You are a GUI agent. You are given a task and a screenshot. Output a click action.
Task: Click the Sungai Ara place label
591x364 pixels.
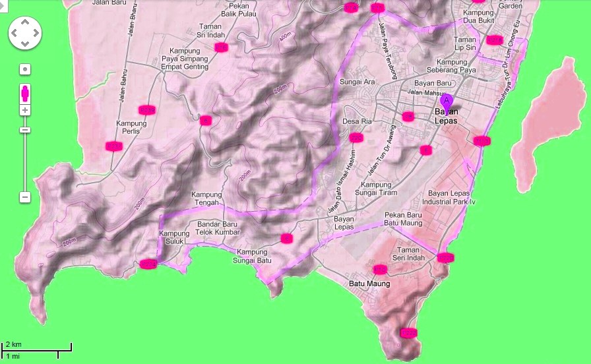pos(357,82)
